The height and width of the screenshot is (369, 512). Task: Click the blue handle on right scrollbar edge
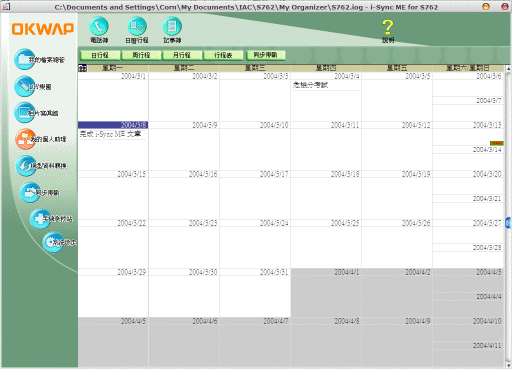pos(508,223)
